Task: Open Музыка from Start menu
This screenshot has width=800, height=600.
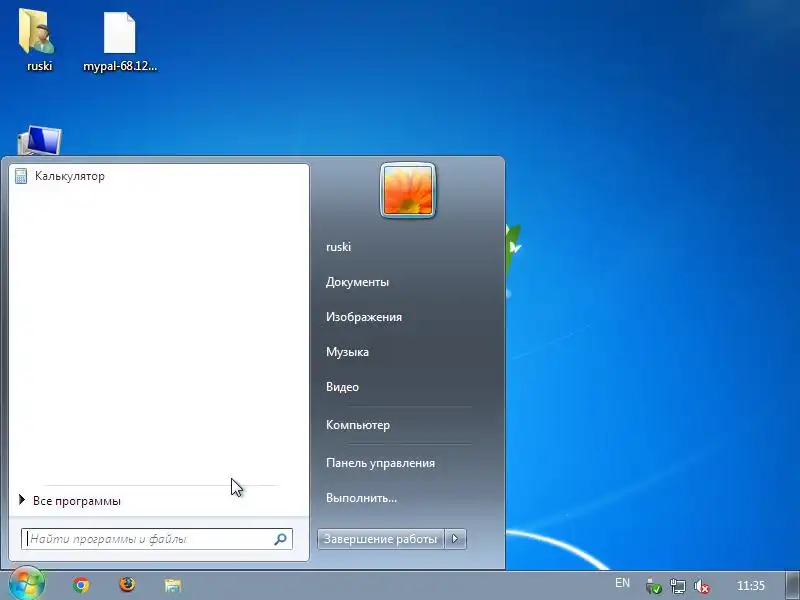Action: (347, 352)
